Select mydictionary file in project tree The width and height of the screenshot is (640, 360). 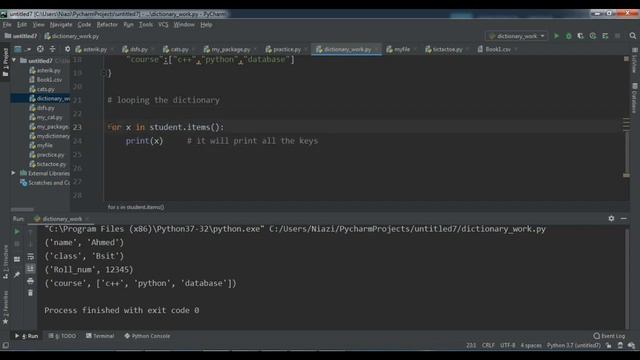49,136
